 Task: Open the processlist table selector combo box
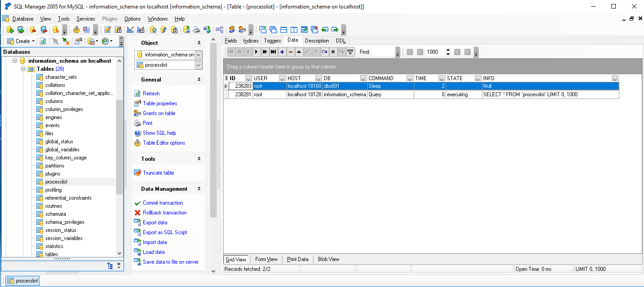(168, 65)
